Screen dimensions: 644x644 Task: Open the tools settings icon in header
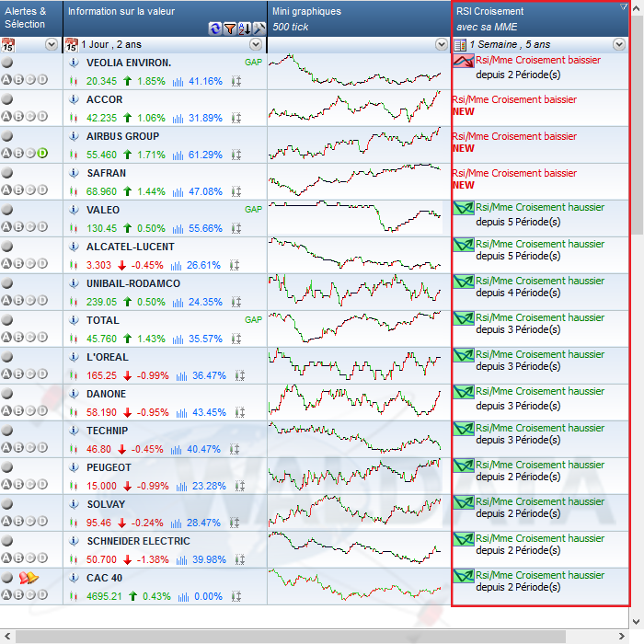click(x=259, y=29)
